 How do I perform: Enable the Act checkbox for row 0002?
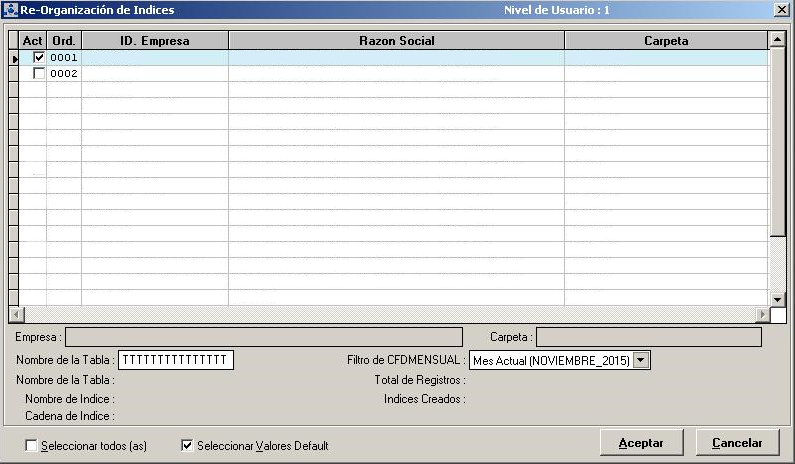click(x=39, y=74)
